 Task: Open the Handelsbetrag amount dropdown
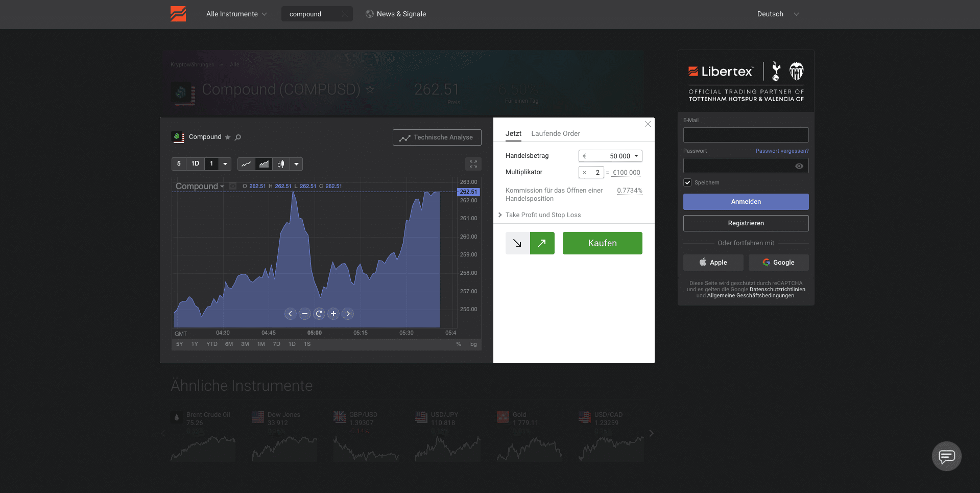coord(636,156)
